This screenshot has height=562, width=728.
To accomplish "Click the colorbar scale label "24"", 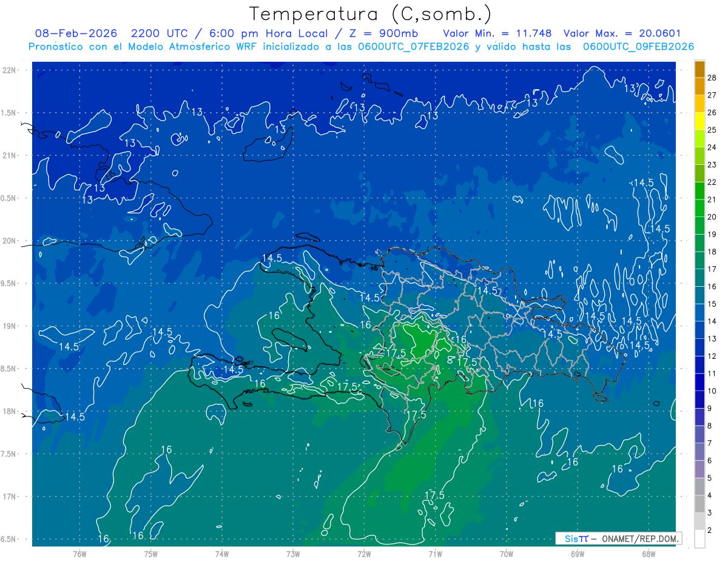I will (712, 147).
